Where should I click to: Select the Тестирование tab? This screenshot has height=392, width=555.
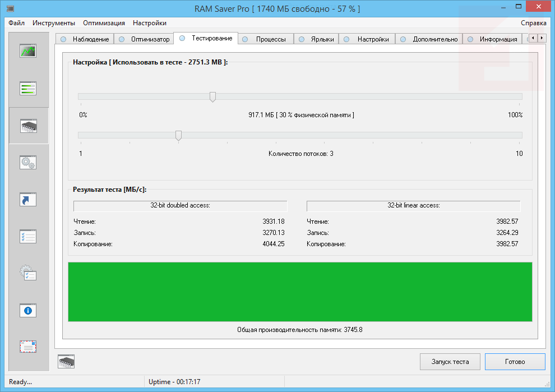point(206,38)
